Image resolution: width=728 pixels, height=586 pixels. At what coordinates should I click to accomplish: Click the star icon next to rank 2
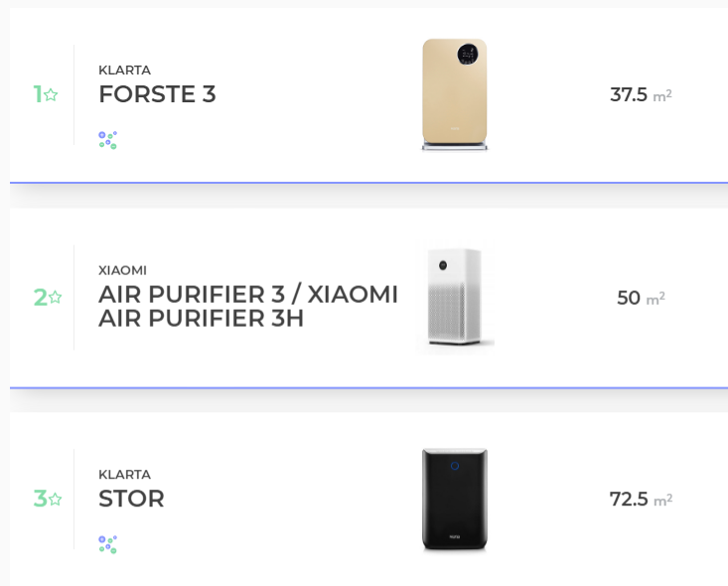56,297
